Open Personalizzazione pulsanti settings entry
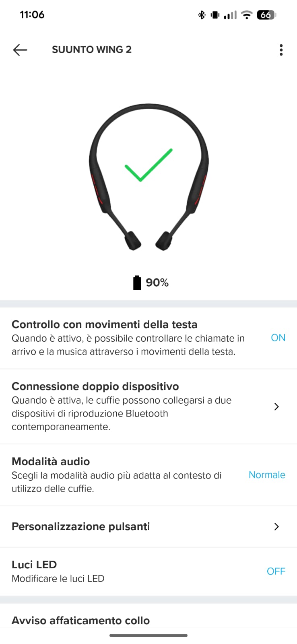This screenshot has width=297, height=644. [x=148, y=526]
